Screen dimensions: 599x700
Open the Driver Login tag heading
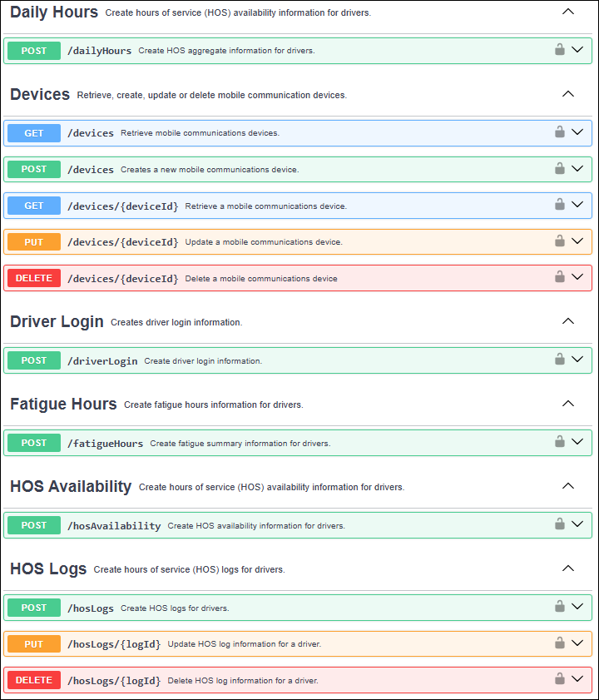click(x=57, y=322)
